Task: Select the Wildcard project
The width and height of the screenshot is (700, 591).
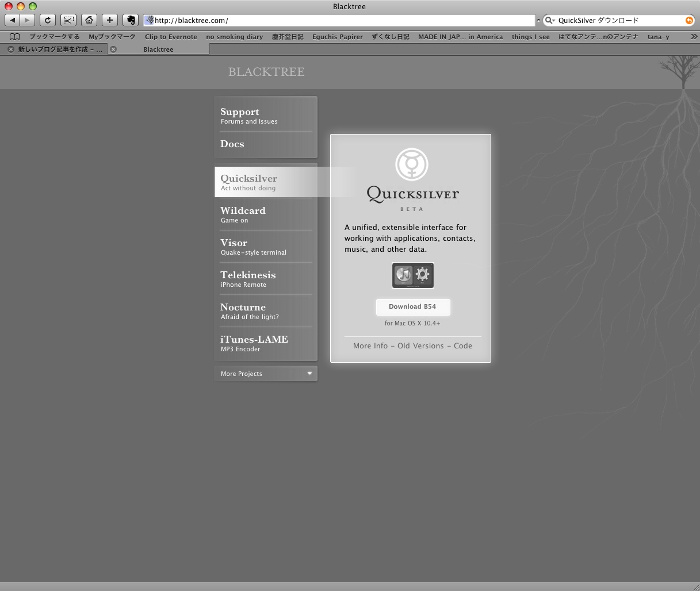Action: pos(266,214)
